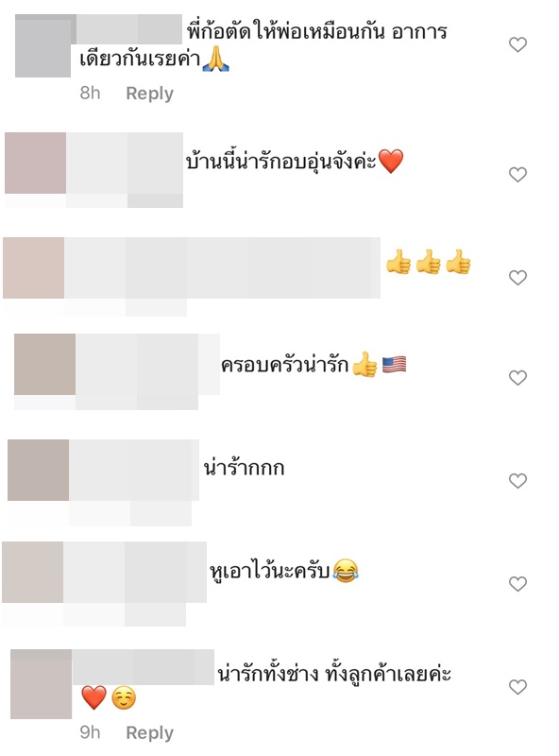Open blurred username before 'ครอบครัวน่ารัก'

(147, 364)
